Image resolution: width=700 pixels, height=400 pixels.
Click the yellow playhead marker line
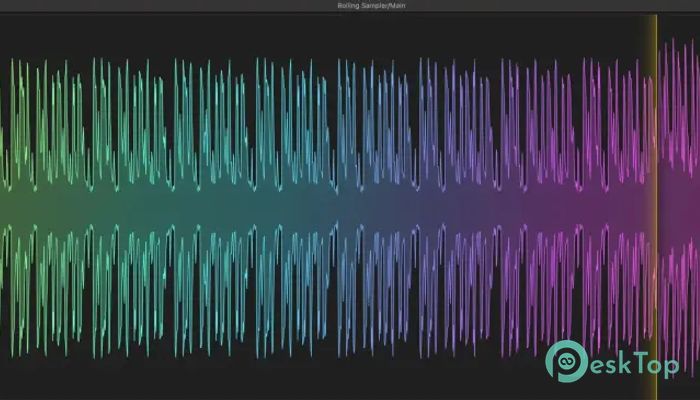pos(656,200)
